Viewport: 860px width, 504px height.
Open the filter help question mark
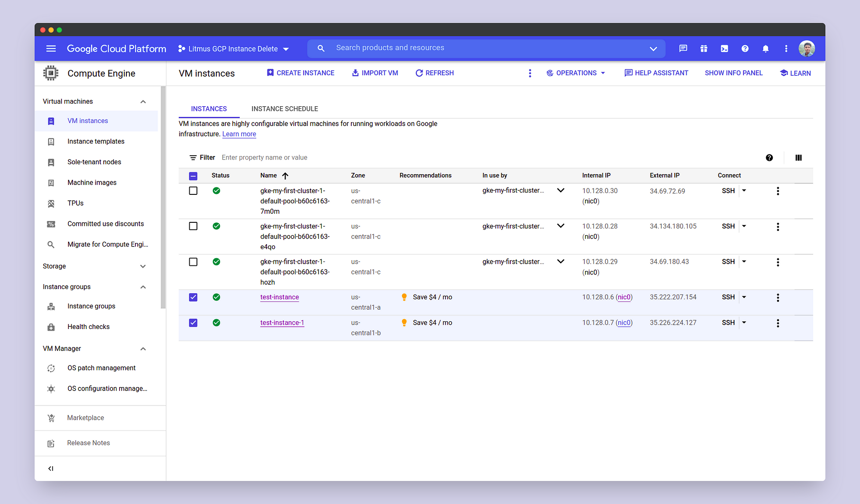pyautogui.click(x=769, y=158)
